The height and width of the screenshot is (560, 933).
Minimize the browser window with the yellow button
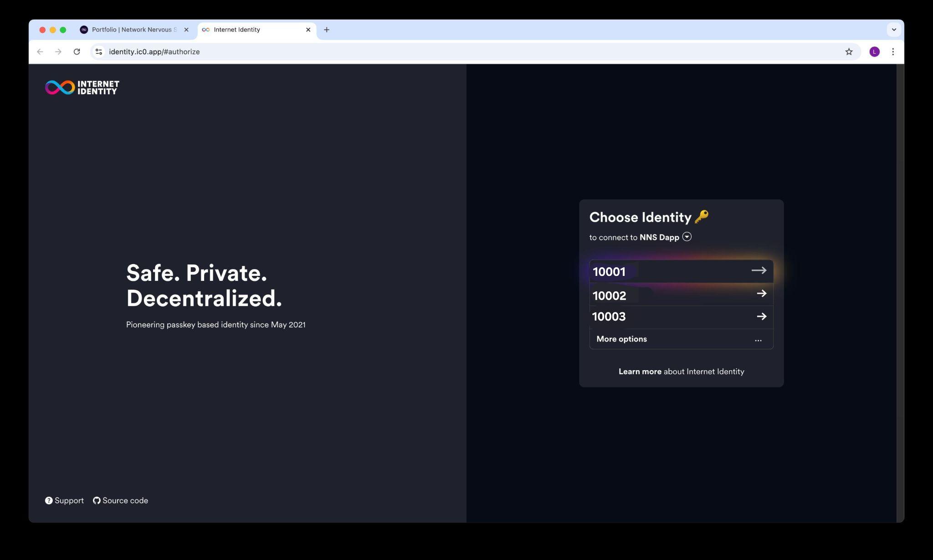click(53, 30)
